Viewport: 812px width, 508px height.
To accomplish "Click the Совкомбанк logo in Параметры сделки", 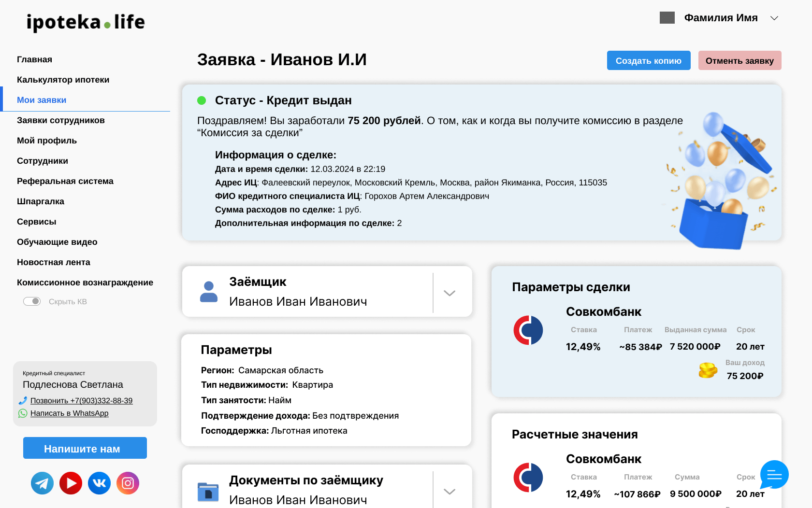I will click(528, 330).
